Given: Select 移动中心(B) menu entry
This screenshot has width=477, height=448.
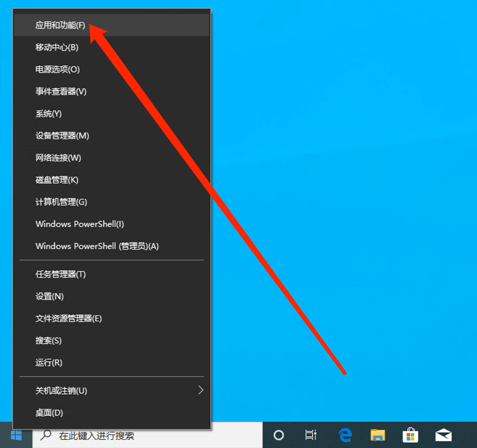Looking at the screenshot, I should click(x=112, y=47).
